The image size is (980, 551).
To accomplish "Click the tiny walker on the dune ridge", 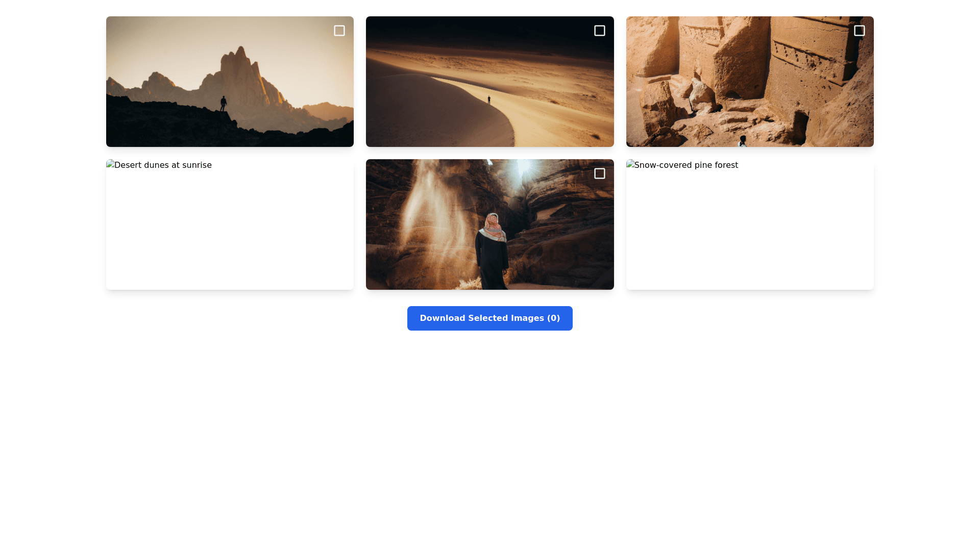I will click(489, 100).
